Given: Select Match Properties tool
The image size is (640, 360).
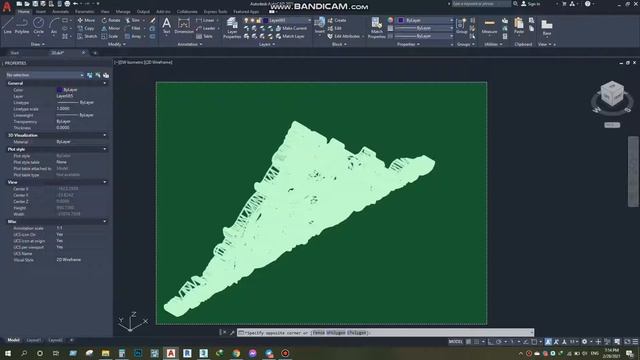Looking at the screenshot, I should click(376, 28).
